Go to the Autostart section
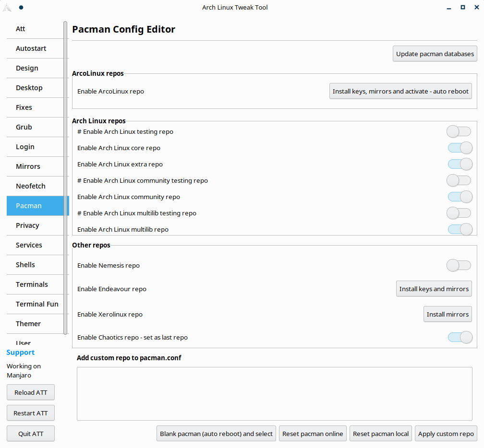 click(35, 48)
